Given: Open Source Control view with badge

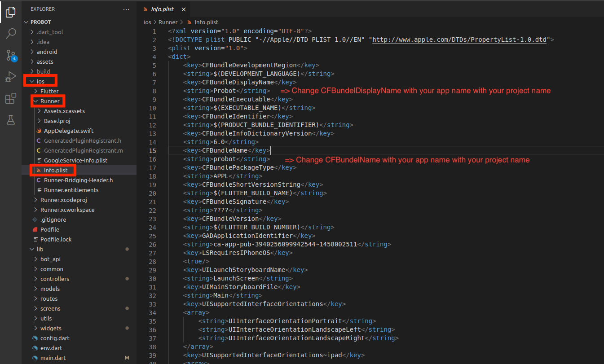Looking at the screenshot, I should tap(11, 55).
